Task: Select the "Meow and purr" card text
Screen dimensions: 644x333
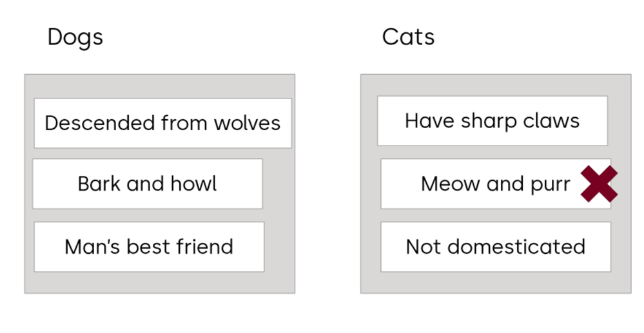Action: (x=495, y=184)
